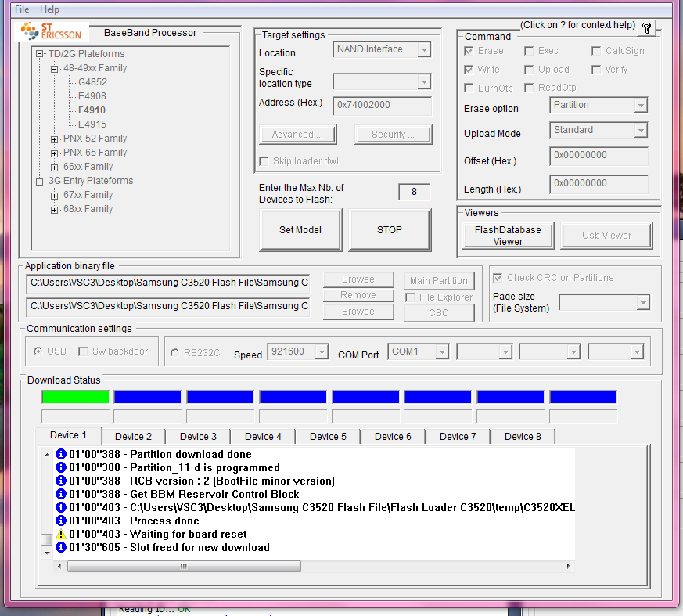
Task: Enable the Upload checkbox
Action: [529, 70]
